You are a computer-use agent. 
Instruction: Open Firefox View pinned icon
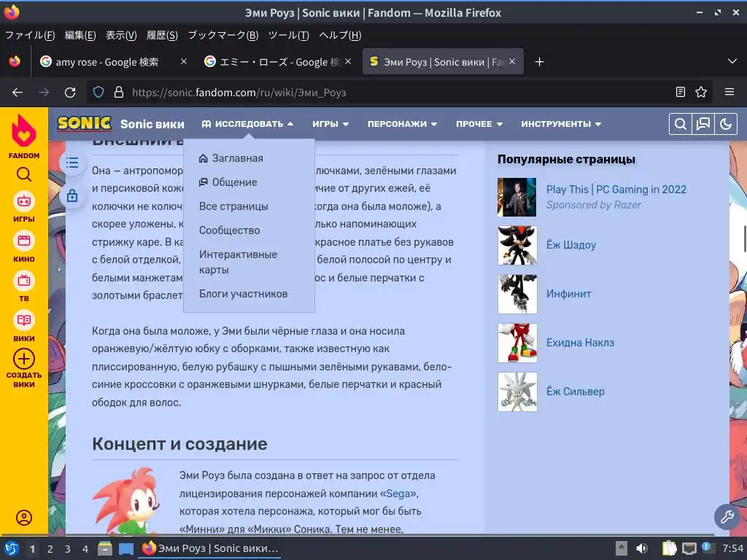pyautogui.click(x=15, y=62)
